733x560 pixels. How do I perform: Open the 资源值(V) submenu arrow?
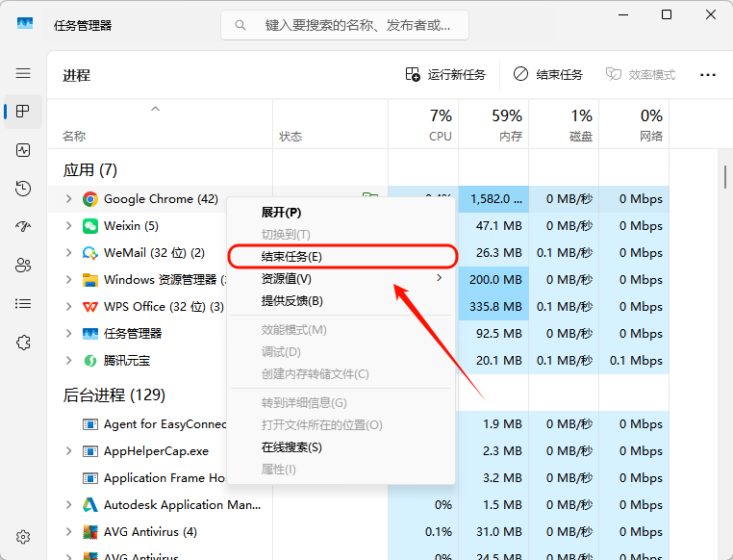click(439, 278)
